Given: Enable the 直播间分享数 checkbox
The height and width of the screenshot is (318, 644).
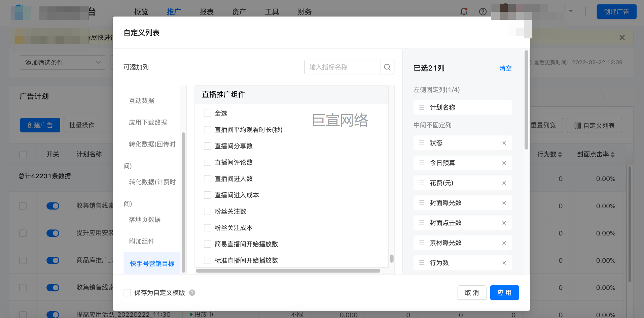Looking at the screenshot, I should tap(208, 146).
